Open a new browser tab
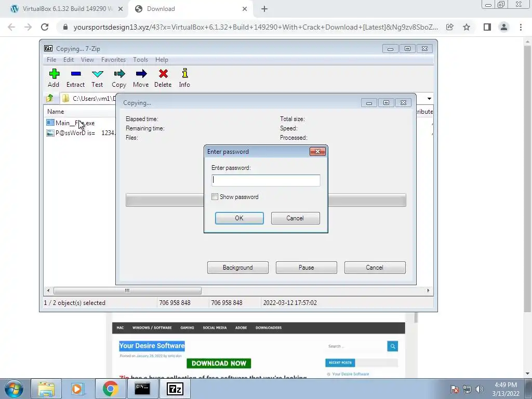This screenshot has height=399, width=532. point(264,9)
